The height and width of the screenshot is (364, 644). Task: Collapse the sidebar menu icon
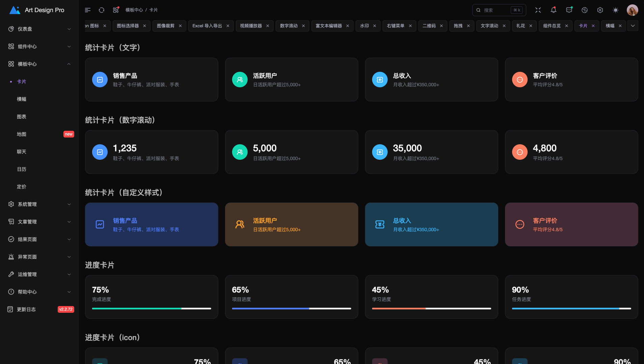tap(88, 10)
